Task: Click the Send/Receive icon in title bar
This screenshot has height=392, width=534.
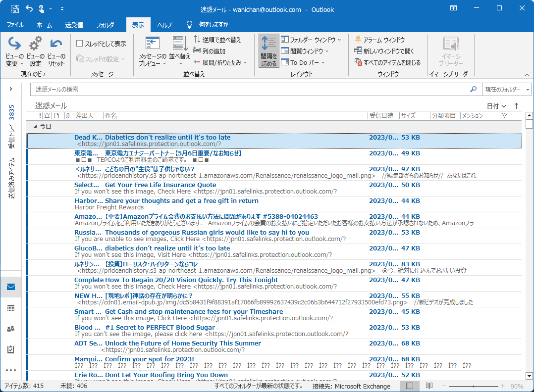Action: click(x=15, y=9)
